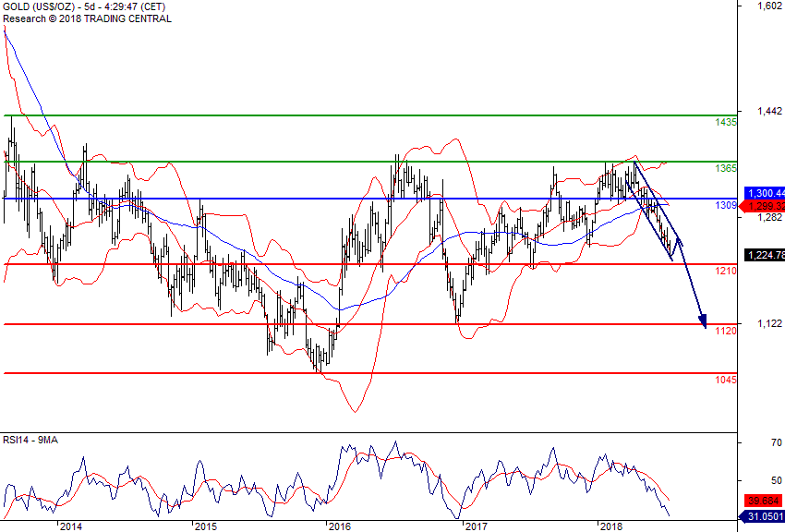Select the blue 1,300.44 price tag
Screen dimensions: 785x532
(x=765, y=193)
